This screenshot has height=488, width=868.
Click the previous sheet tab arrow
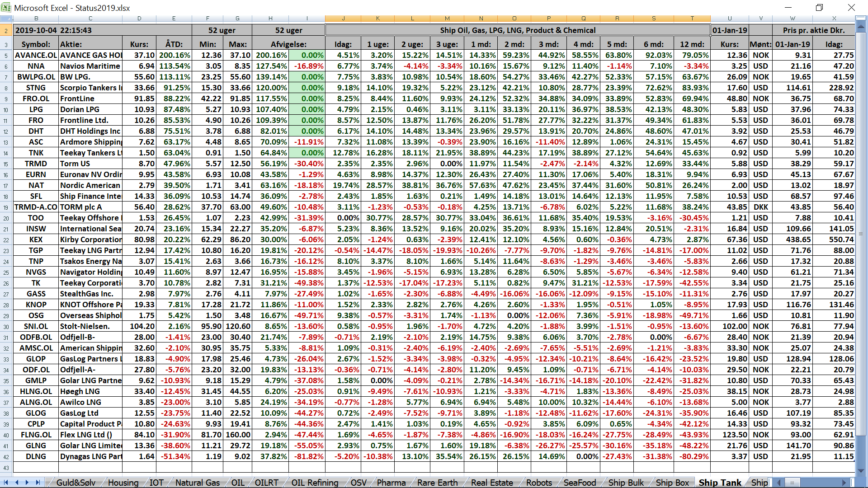coord(17,483)
